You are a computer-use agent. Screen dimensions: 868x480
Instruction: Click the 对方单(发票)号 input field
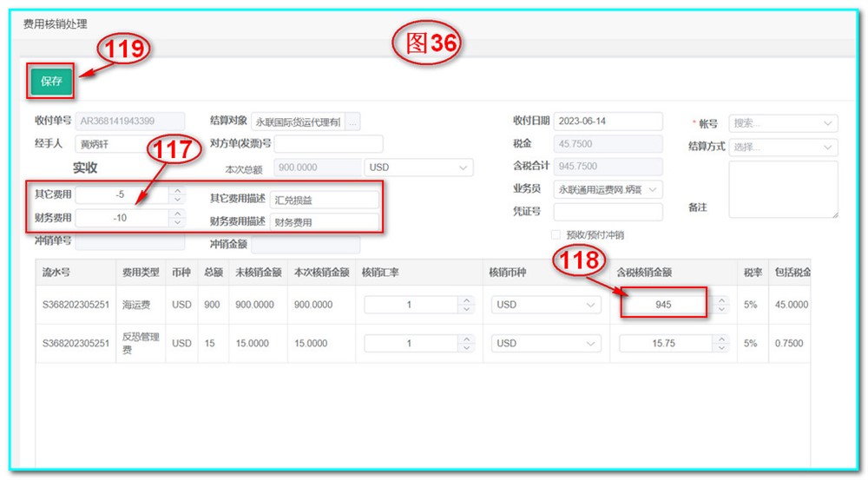coord(328,144)
